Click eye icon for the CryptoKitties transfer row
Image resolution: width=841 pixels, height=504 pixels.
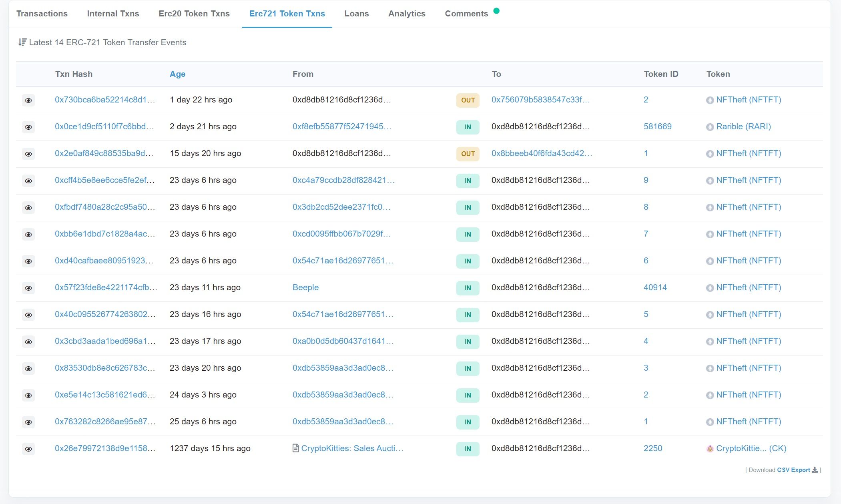tap(28, 449)
